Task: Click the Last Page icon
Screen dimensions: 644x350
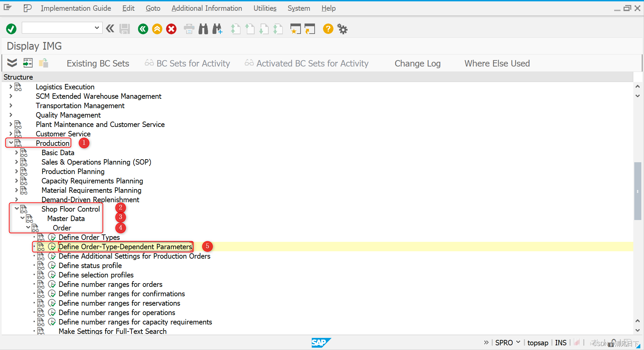Action: click(278, 29)
